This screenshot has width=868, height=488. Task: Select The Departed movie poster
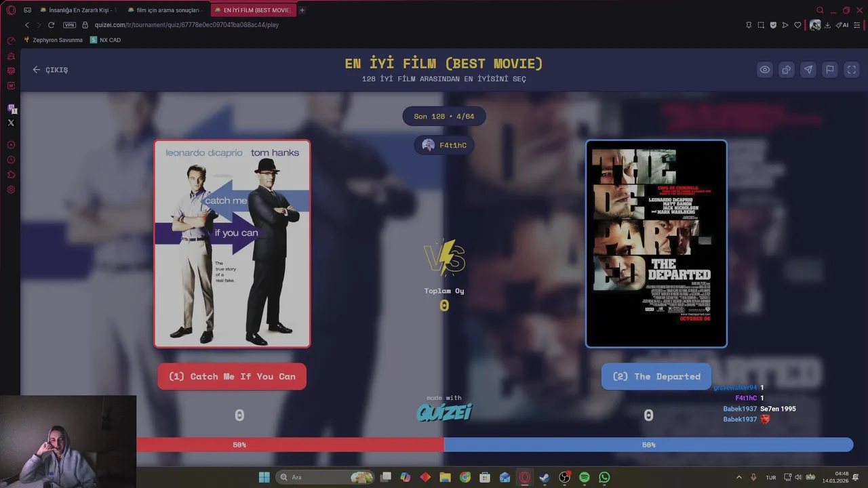[656, 244]
